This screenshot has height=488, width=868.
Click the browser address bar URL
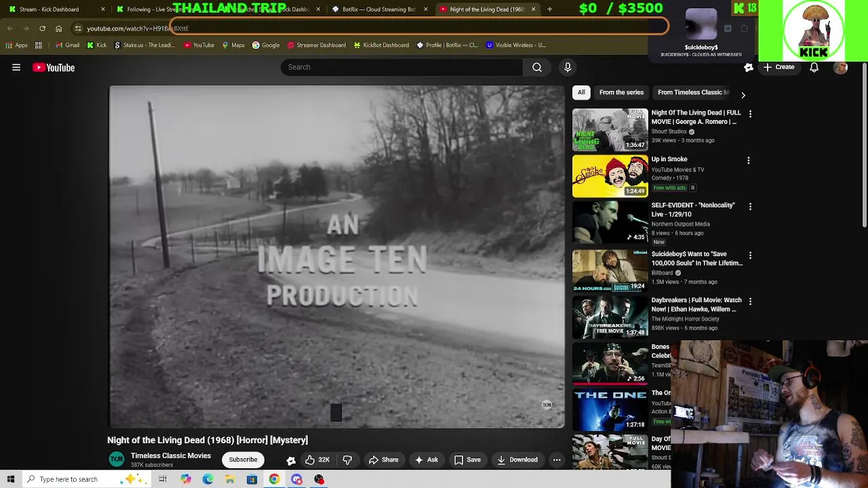pos(138,28)
